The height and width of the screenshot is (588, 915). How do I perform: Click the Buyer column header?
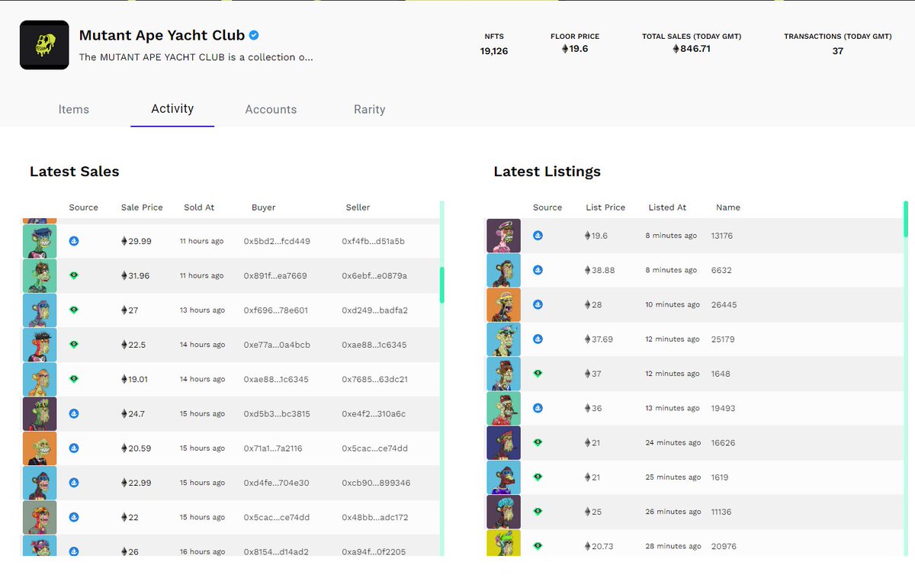pos(263,207)
